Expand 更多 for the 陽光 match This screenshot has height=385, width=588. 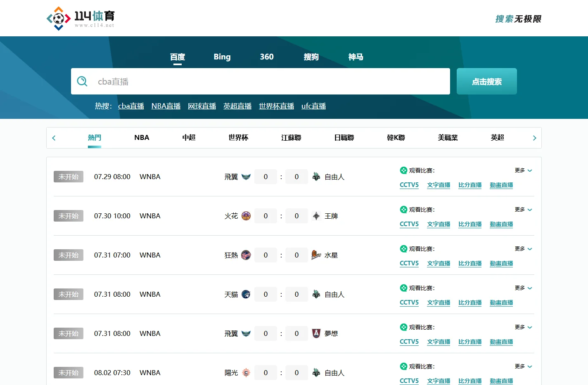point(524,366)
